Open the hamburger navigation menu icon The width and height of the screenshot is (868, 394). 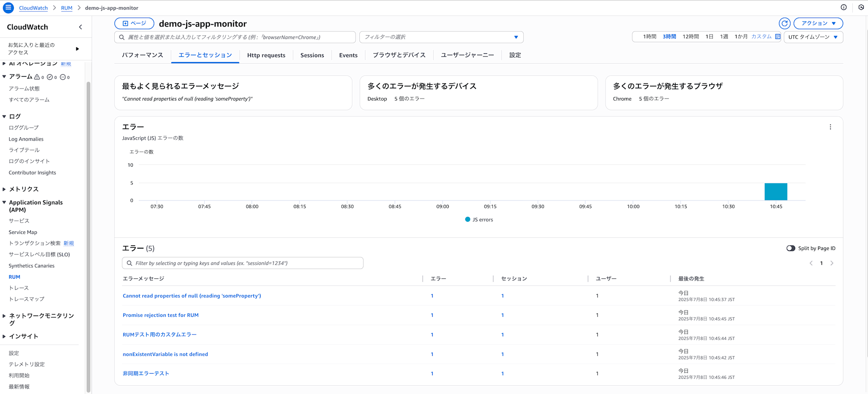click(x=8, y=8)
